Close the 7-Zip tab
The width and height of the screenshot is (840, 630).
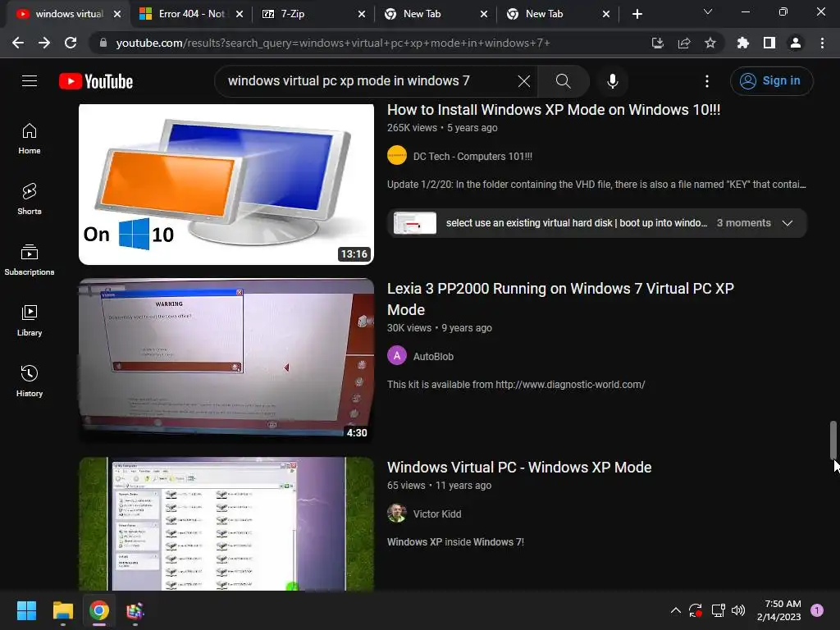pos(362,14)
